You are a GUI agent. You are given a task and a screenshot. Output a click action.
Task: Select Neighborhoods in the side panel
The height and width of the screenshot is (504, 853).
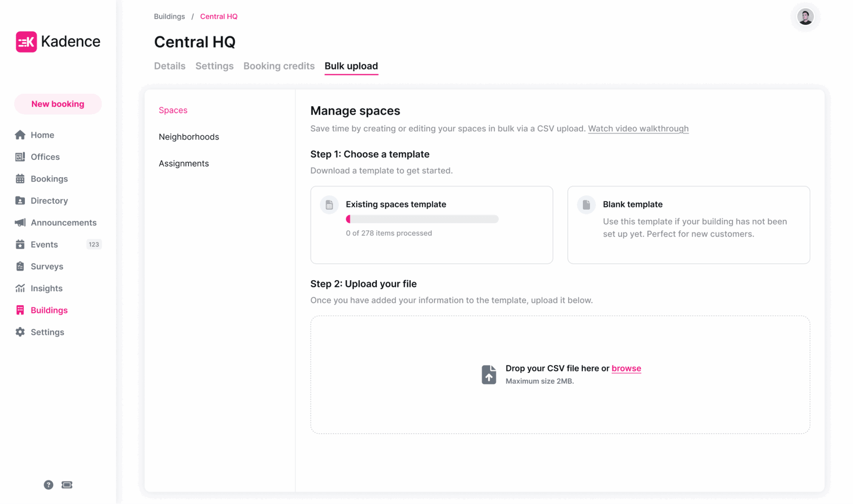(189, 137)
